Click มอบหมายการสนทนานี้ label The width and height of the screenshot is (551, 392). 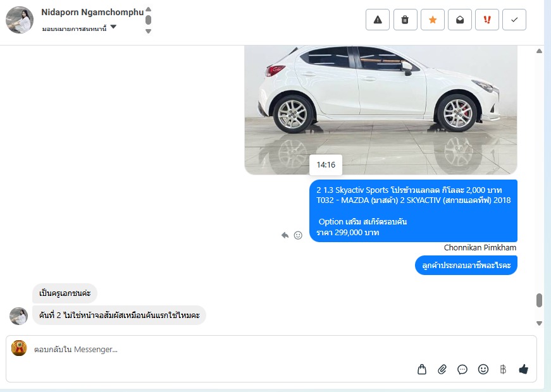coord(74,29)
